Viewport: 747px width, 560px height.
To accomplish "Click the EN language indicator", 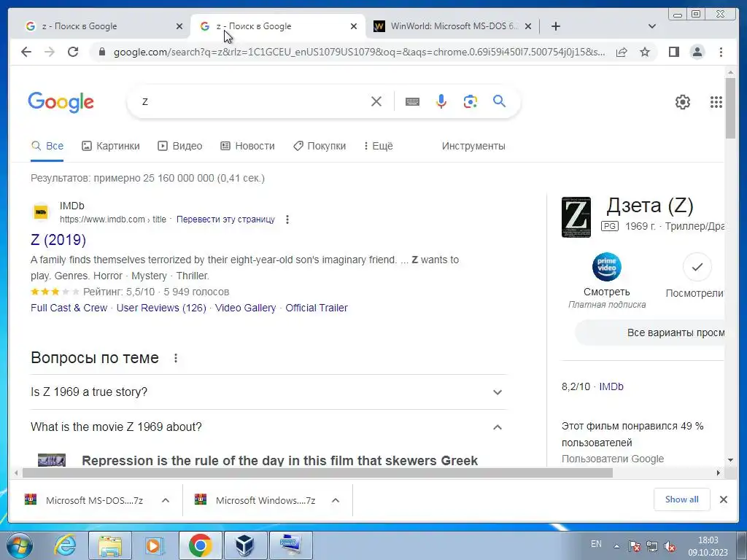I will tap(596, 544).
